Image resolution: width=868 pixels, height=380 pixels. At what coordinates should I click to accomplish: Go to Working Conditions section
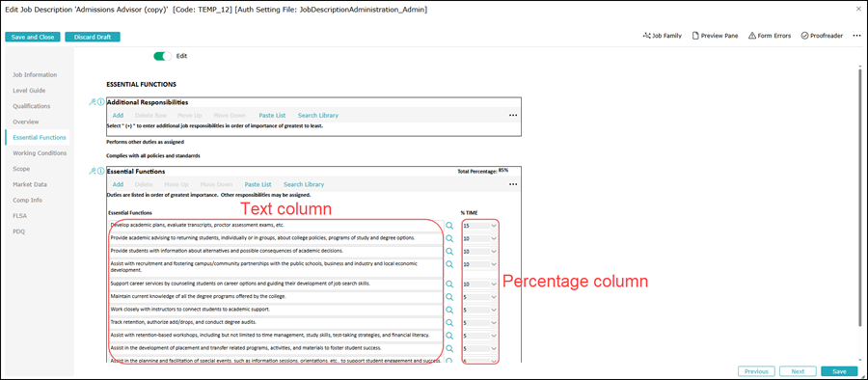[40, 153]
